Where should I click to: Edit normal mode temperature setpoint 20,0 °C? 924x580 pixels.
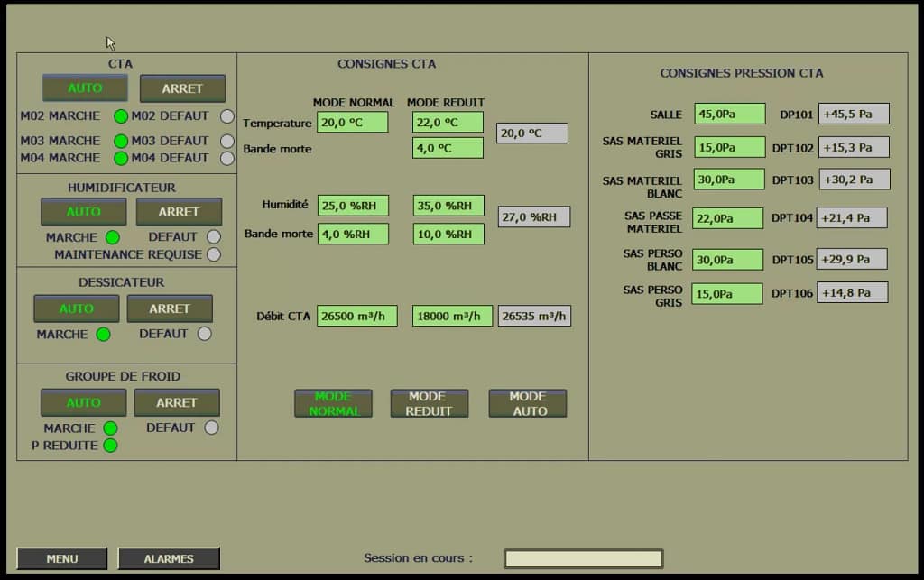click(352, 123)
